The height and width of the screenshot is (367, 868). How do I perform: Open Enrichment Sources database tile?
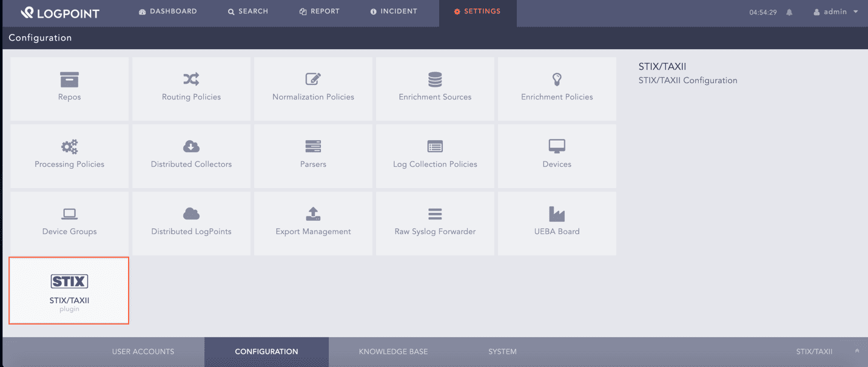[x=435, y=89]
